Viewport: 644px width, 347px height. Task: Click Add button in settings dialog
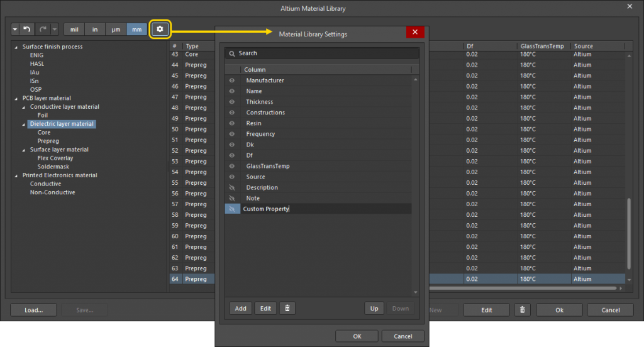241,309
